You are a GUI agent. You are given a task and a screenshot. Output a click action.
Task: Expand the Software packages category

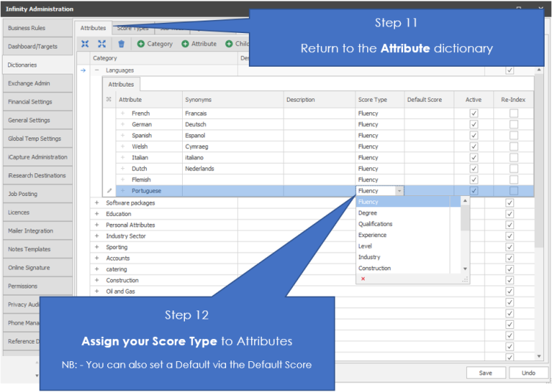[96, 203]
